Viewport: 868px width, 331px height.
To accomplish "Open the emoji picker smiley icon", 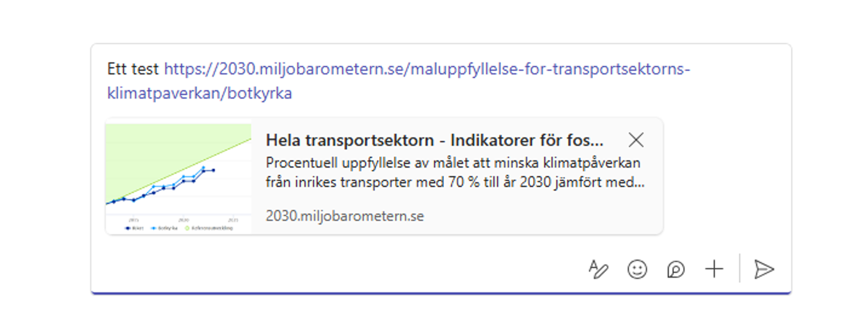I will [637, 269].
